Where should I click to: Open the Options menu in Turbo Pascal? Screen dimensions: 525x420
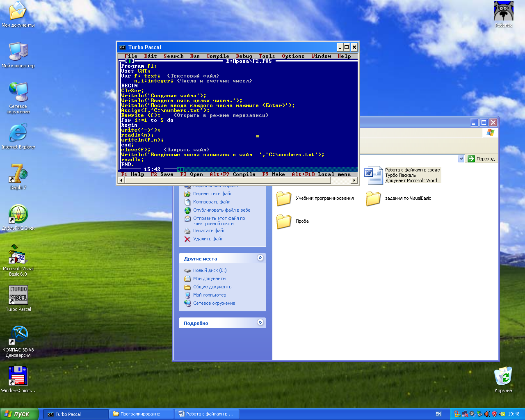[293, 56]
